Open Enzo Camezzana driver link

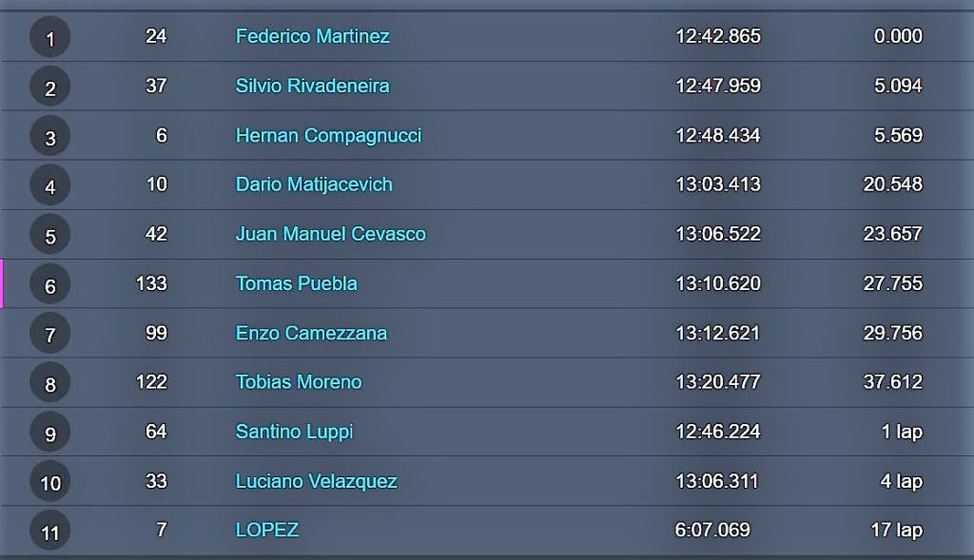[x=311, y=334]
